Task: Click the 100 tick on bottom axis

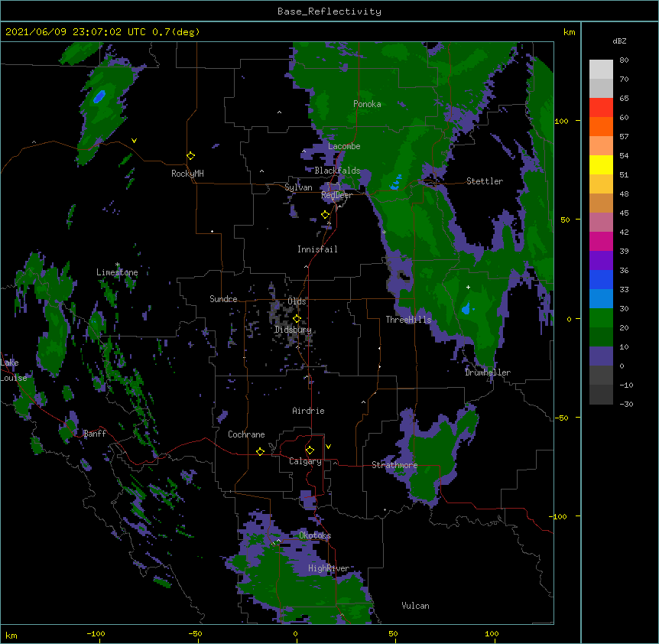Action: pos(492,633)
